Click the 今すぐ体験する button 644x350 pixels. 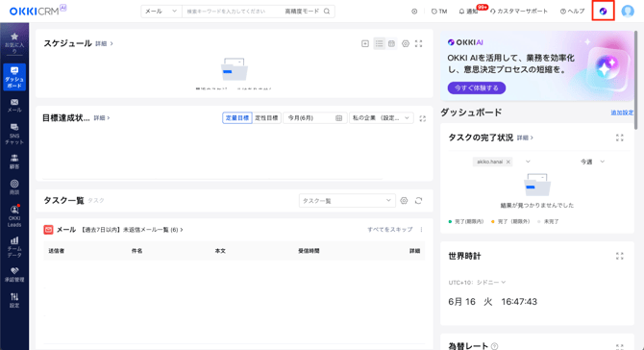477,87
